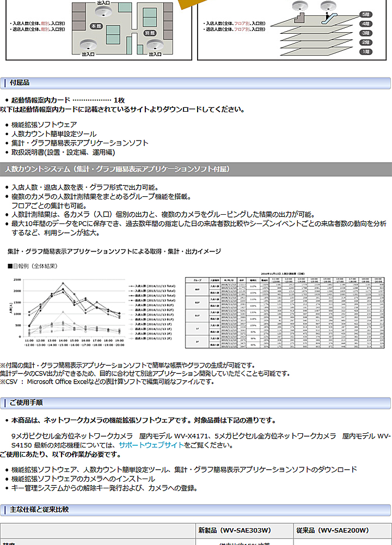Select 本商品は、ネットワークカメラの機能拡張ソフトウェアです line
The height and width of the screenshot is (545, 392).
pyautogui.click(x=144, y=420)
